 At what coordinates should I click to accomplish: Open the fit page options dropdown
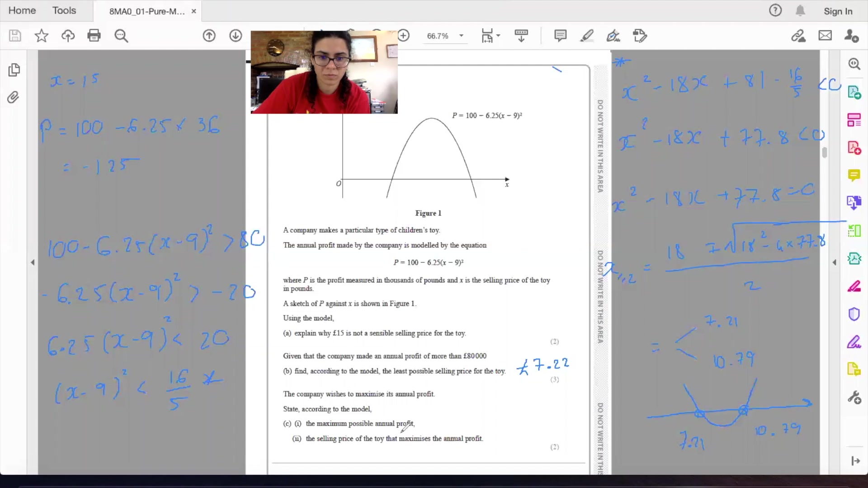pos(498,36)
